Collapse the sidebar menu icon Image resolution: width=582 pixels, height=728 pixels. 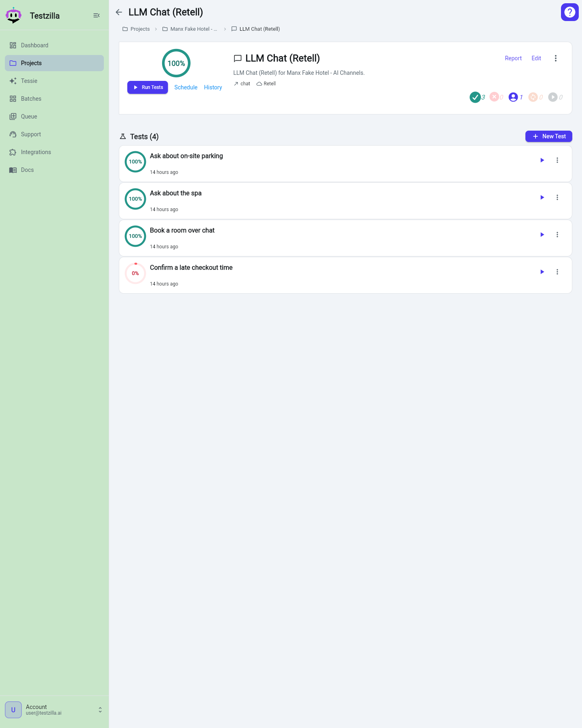(x=96, y=15)
